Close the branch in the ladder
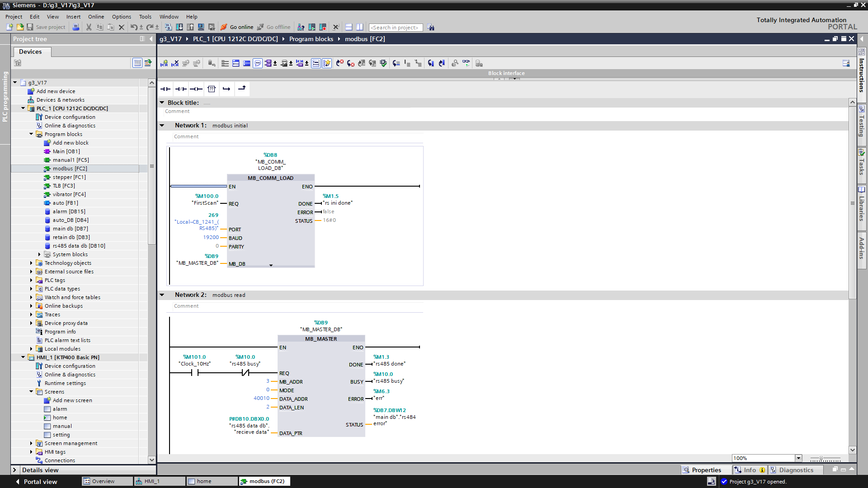The width and height of the screenshot is (868, 488). click(x=242, y=89)
